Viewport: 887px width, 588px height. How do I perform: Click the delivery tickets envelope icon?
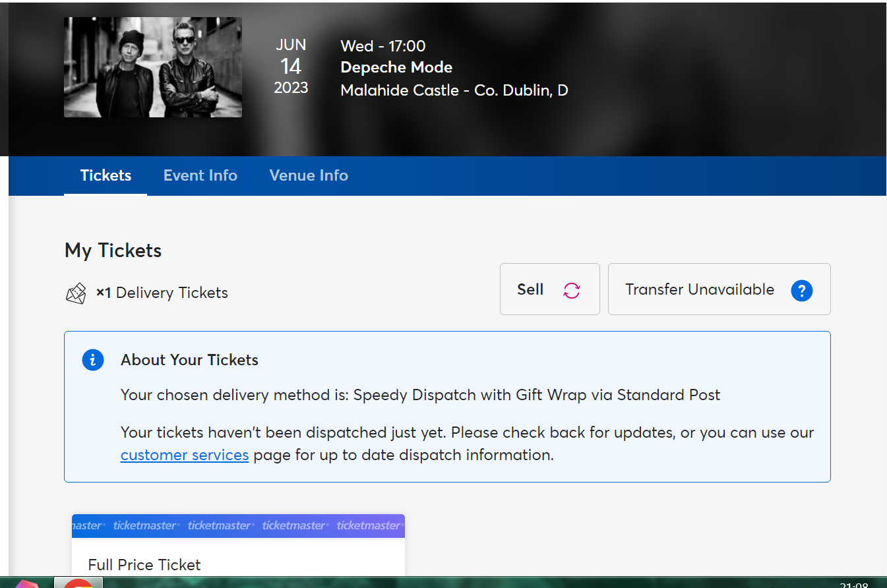[x=76, y=293]
